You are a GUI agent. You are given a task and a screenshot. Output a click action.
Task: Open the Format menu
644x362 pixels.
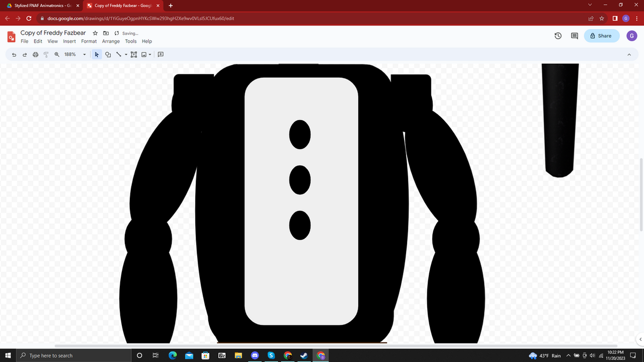(89, 41)
